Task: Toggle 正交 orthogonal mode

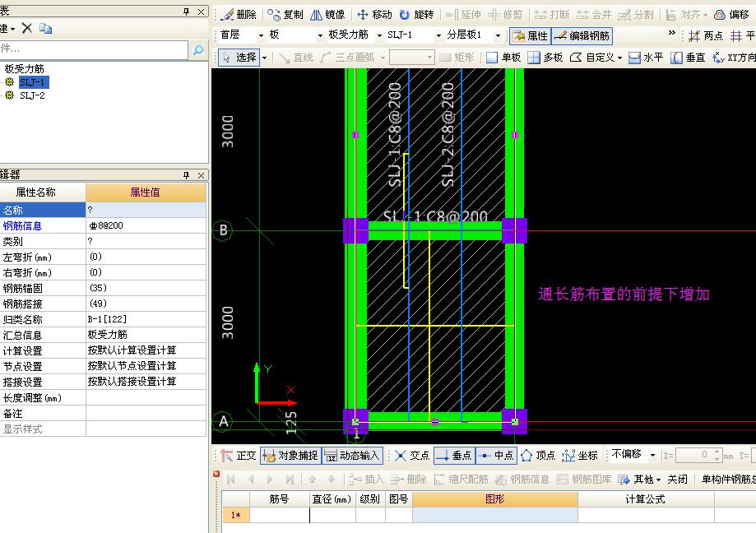Action: click(238, 456)
